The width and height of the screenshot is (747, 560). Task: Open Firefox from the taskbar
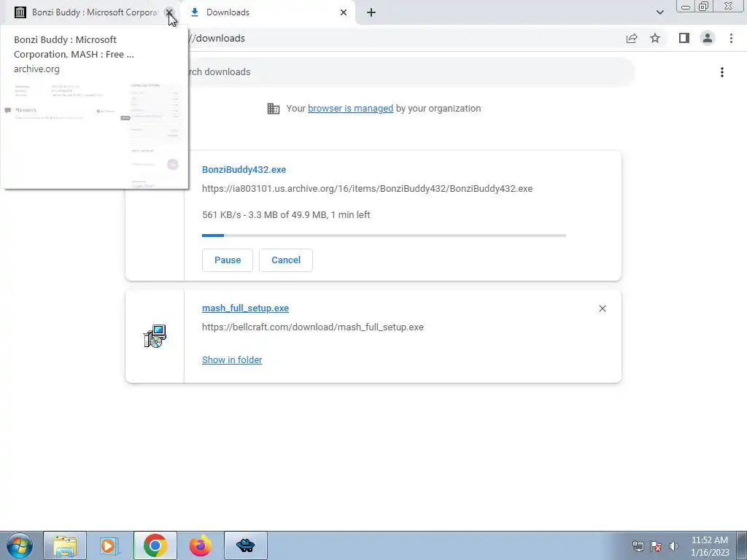coord(200,545)
